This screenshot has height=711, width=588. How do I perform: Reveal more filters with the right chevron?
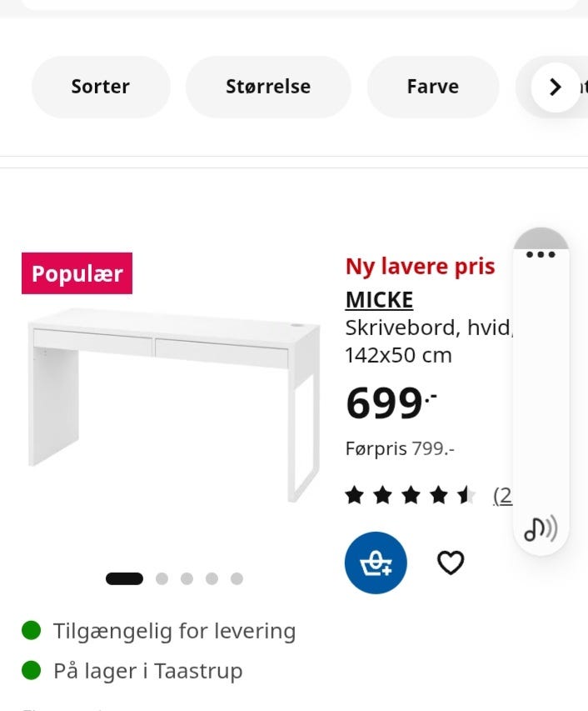553,86
